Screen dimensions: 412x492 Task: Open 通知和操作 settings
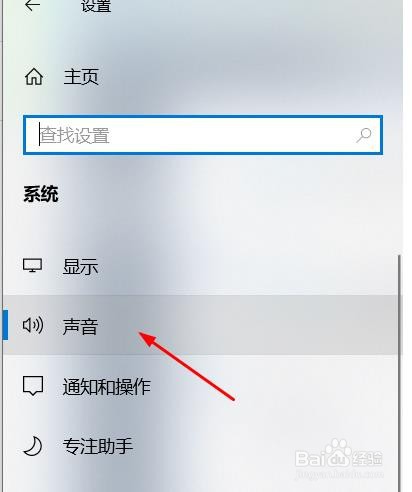[x=107, y=387]
